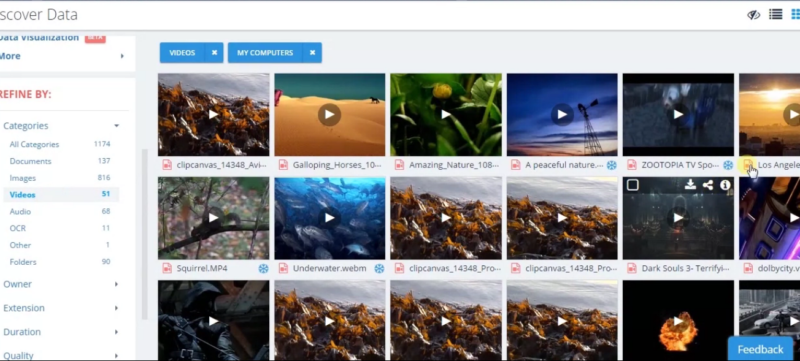800x361 pixels.
Task: Switch to list view layout
Action: (776, 14)
